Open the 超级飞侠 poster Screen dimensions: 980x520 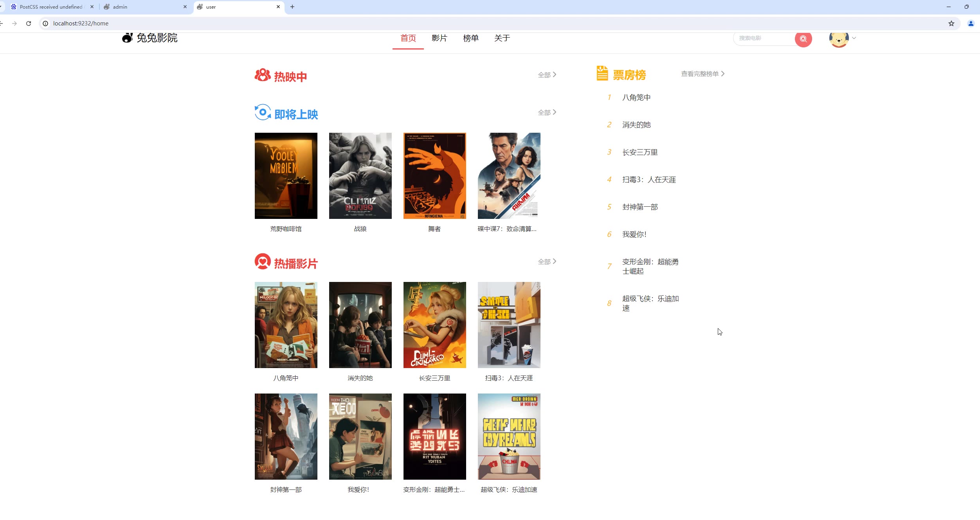tap(509, 437)
